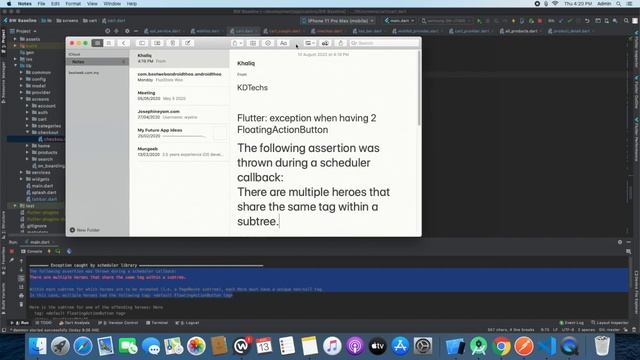This screenshot has width=640, height=360.
Task: Open the Help menu
Action: (131, 4)
